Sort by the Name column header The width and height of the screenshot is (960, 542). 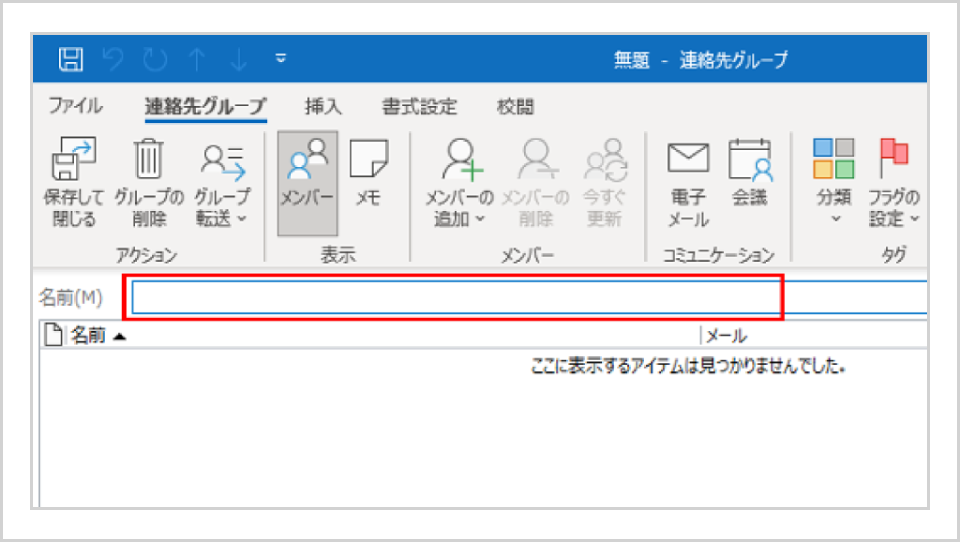click(x=90, y=336)
